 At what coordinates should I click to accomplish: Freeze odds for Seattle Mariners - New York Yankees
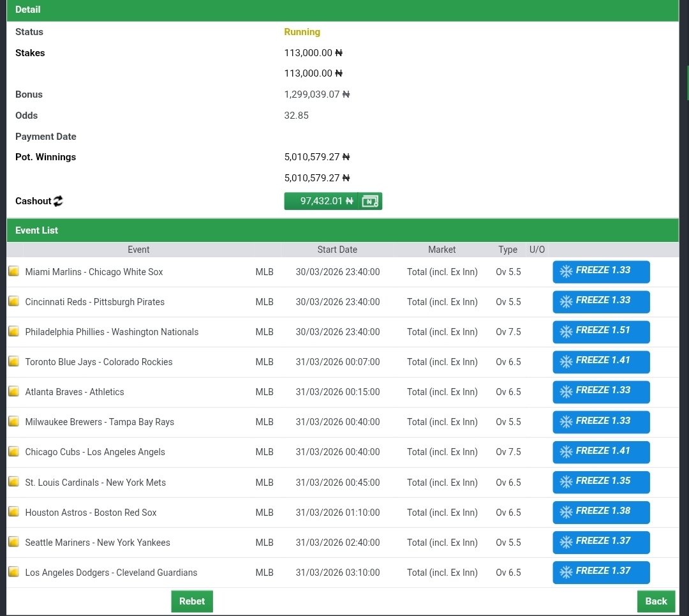click(x=601, y=542)
